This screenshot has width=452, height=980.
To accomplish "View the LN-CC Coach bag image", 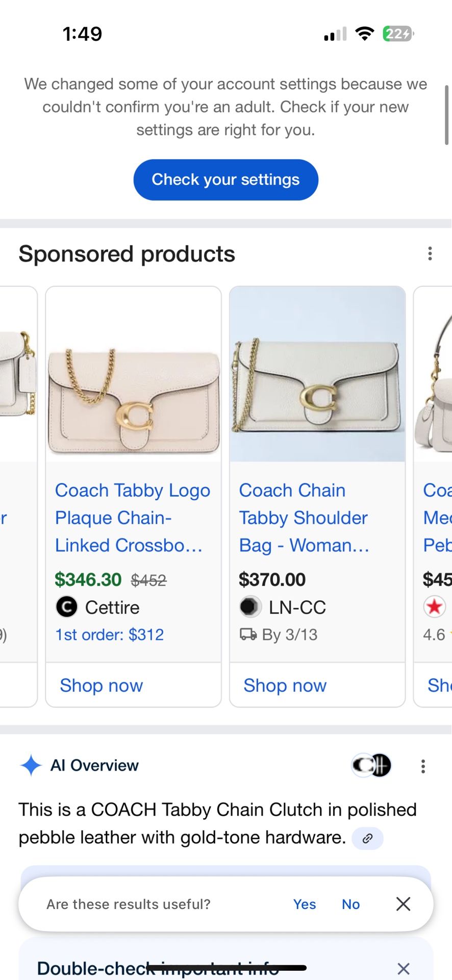I will pos(317,375).
